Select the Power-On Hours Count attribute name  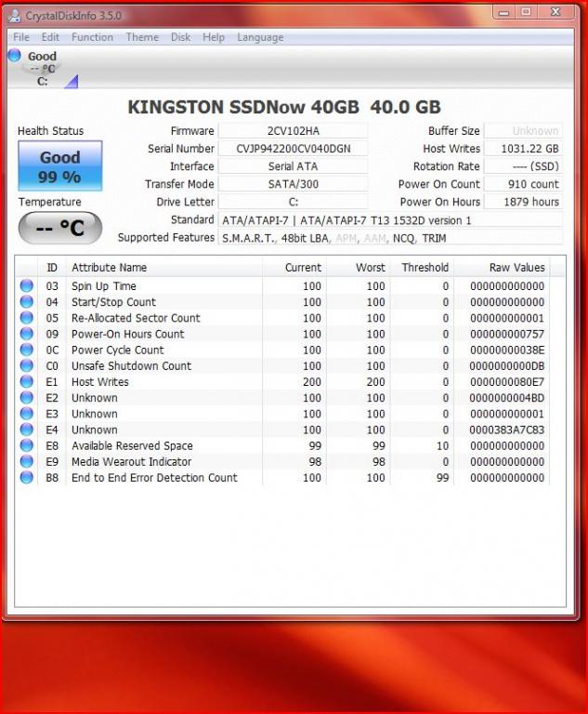tap(127, 334)
